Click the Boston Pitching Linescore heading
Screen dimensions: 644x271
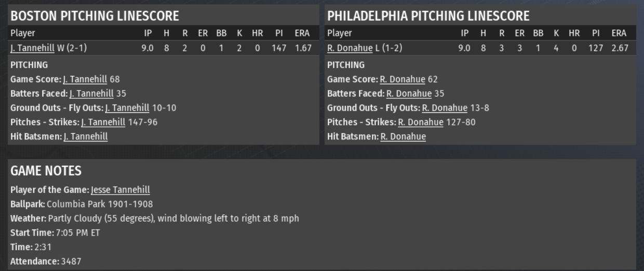tap(95, 16)
